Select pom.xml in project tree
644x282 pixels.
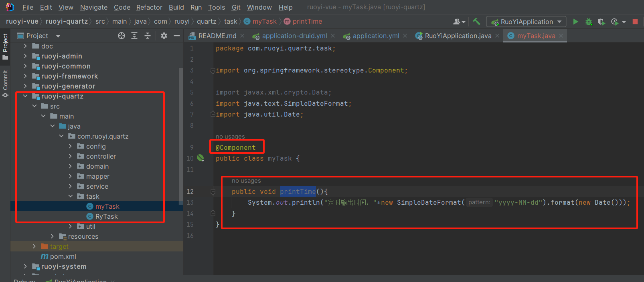pyautogui.click(x=63, y=256)
